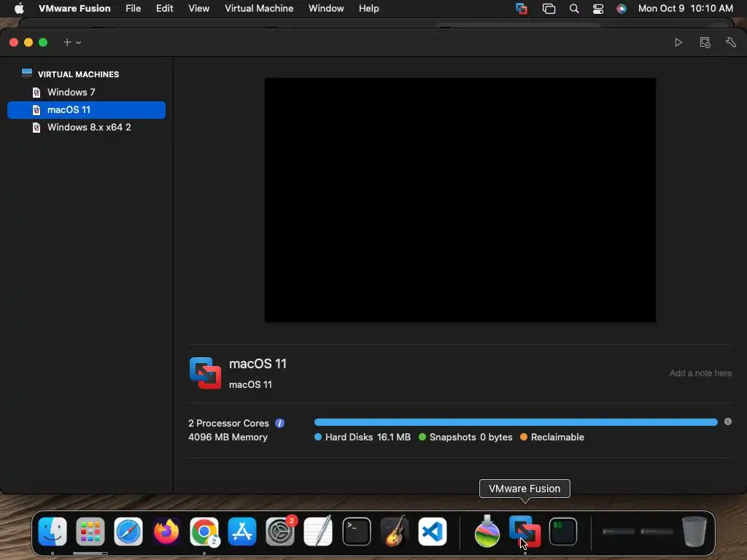Click the Reclaimable legend label
747x560 pixels.
pyautogui.click(x=557, y=437)
